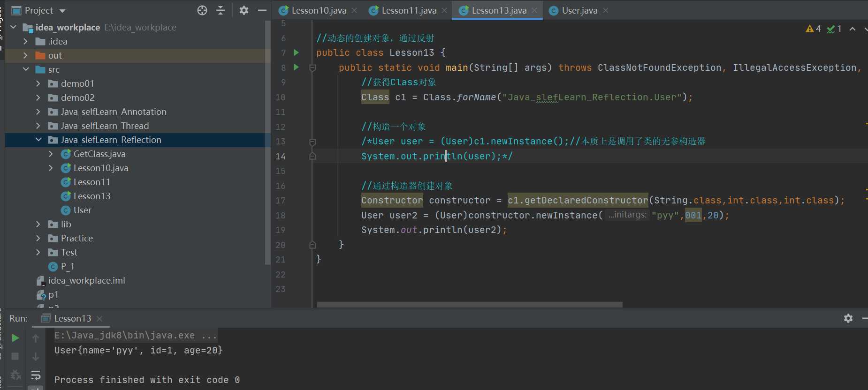Expand the demo01 package
Viewport: 868px width, 390px height.
tap(38, 83)
